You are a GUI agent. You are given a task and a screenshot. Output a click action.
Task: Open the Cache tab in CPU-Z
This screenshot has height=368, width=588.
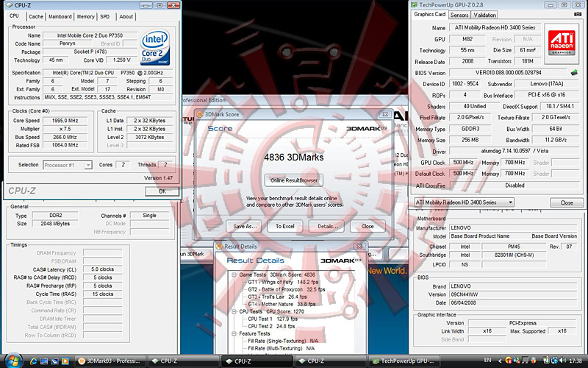coord(36,16)
